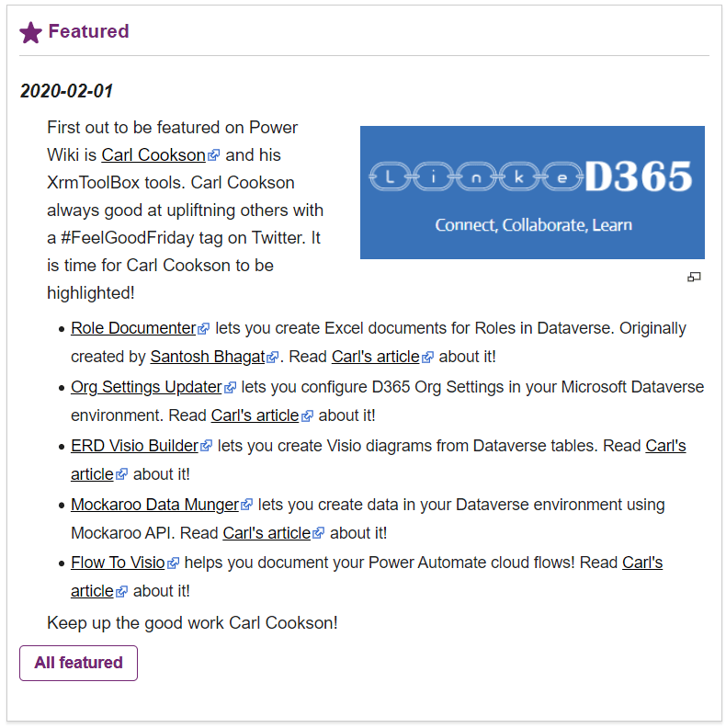The height and width of the screenshot is (728, 726).
Task: Click the purple Featured star icon
Action: (30, 33)
